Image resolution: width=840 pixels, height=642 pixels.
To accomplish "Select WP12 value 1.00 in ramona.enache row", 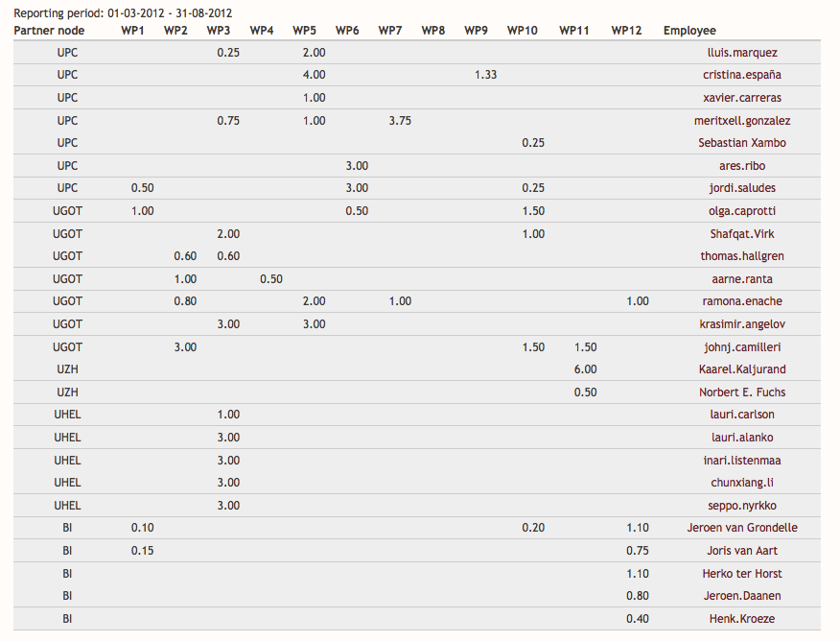I will point(637,301).
